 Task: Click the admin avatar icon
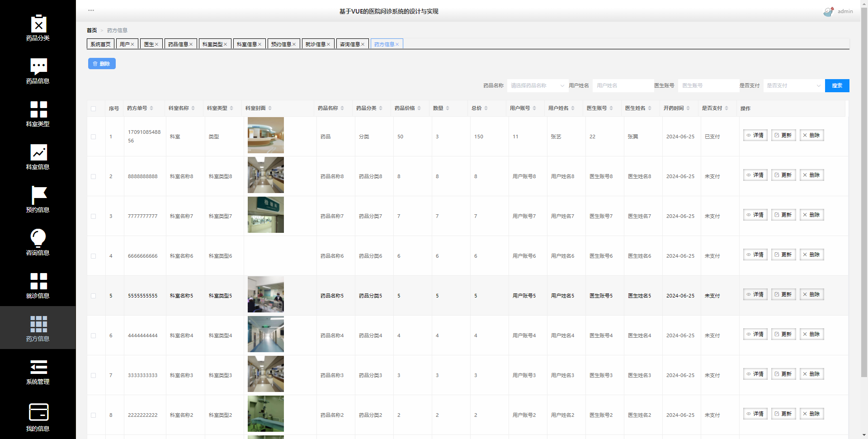828,12
